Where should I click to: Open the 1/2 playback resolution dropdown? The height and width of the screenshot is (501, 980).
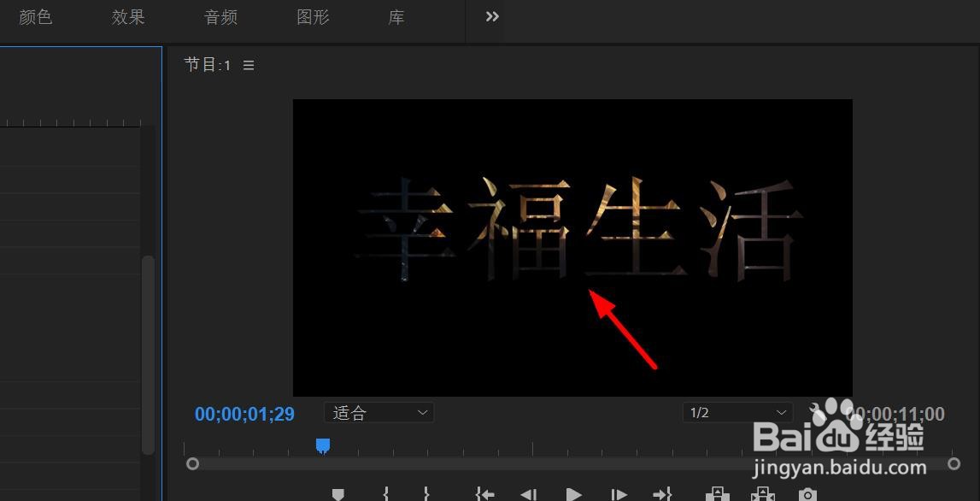pyautogui.click(x=736, y=412)
